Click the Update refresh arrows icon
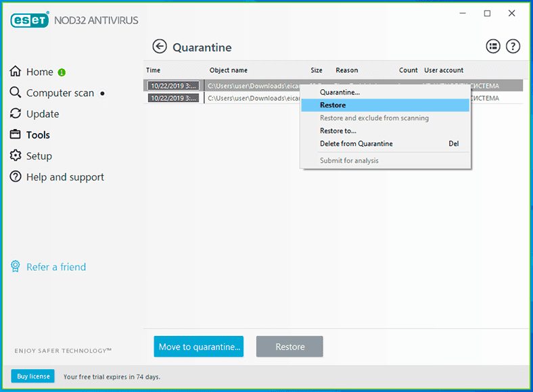Image resolution: width=533 pixels, height=392 pixels. [x=16, y=114]
